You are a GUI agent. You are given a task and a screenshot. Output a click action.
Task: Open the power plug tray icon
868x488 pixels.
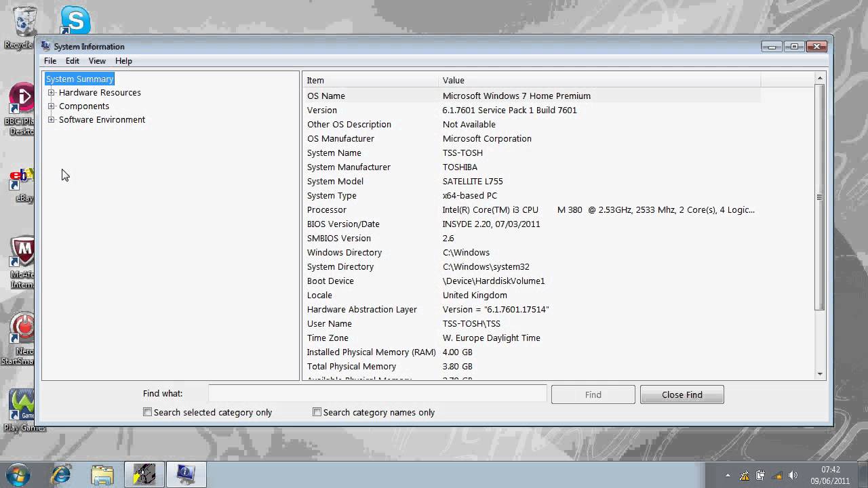tap(760, 476)
